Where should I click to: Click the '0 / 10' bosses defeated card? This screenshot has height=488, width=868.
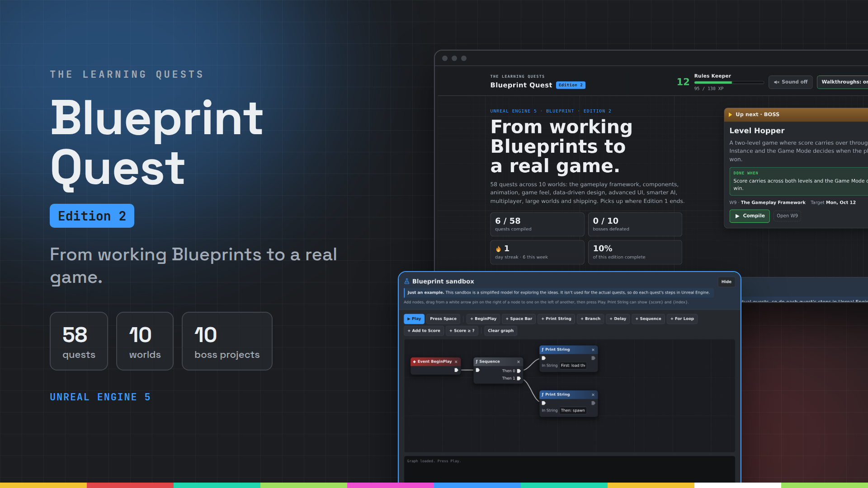coord(635,225)
